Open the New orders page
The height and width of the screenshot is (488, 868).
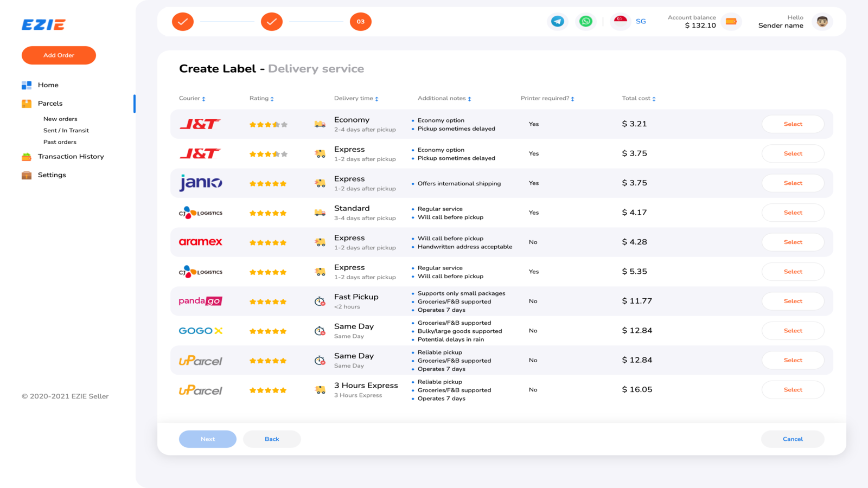(60, 119)
